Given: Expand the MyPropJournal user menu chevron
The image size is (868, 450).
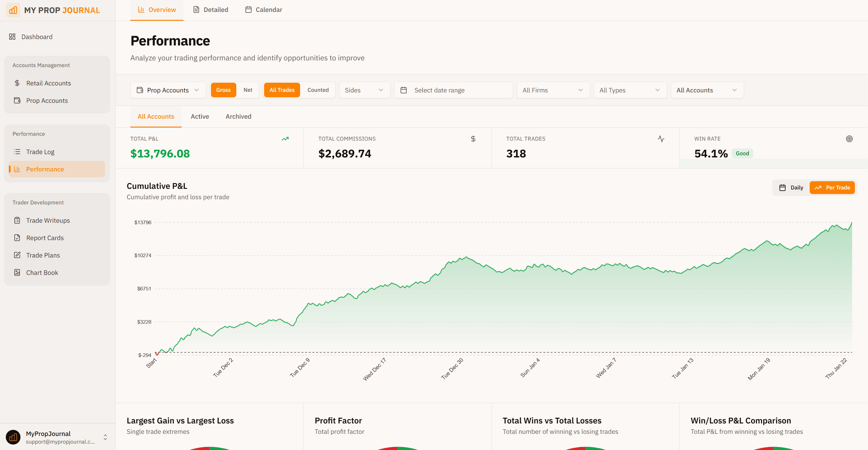Looking at the screenshot, I should tap(105, 437).
